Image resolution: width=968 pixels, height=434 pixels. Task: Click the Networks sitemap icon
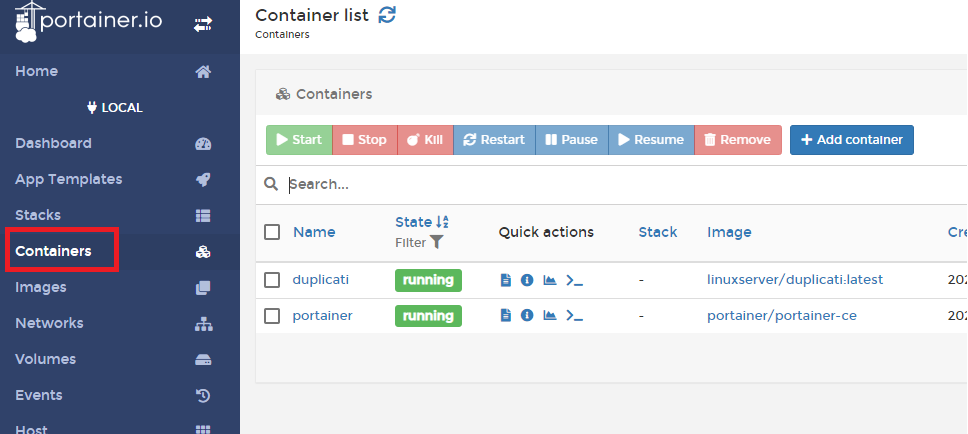pyautogui.click(x=203, y=323)
